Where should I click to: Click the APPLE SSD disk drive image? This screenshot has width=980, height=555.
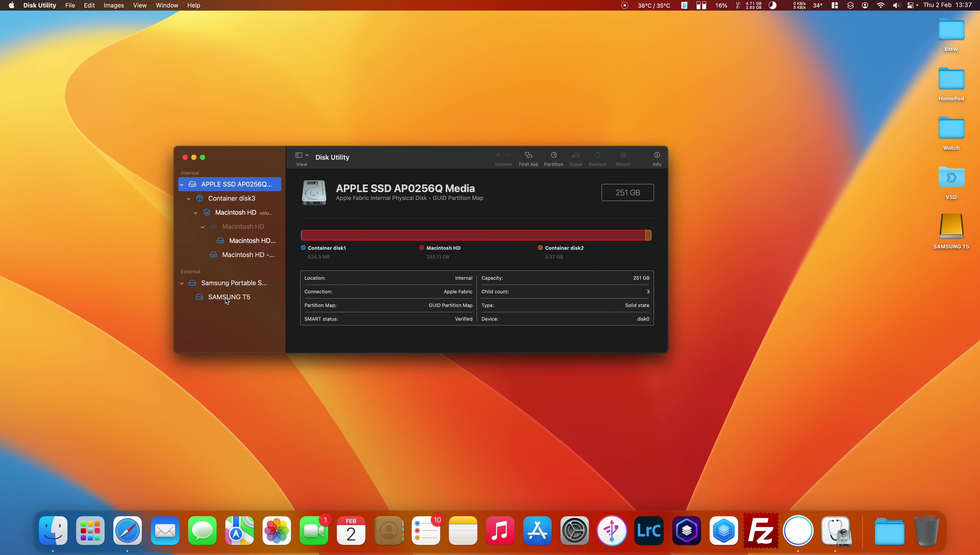(314, 193)
